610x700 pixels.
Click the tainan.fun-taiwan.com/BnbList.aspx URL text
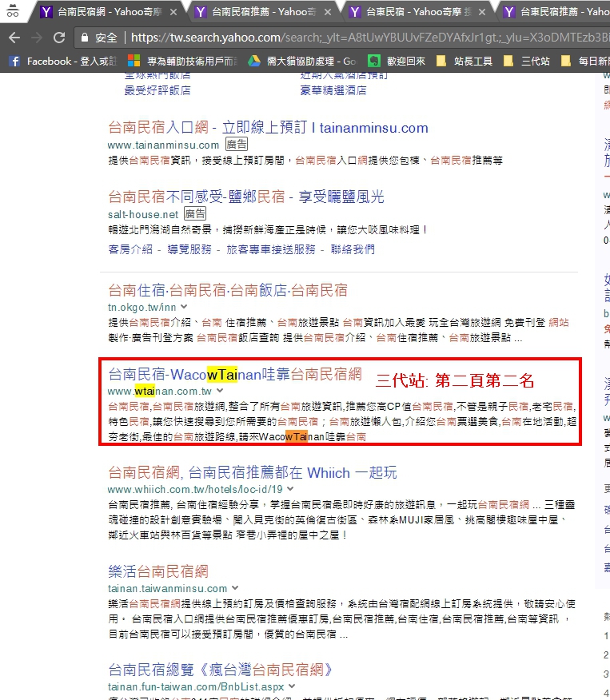tap(196, 686)
